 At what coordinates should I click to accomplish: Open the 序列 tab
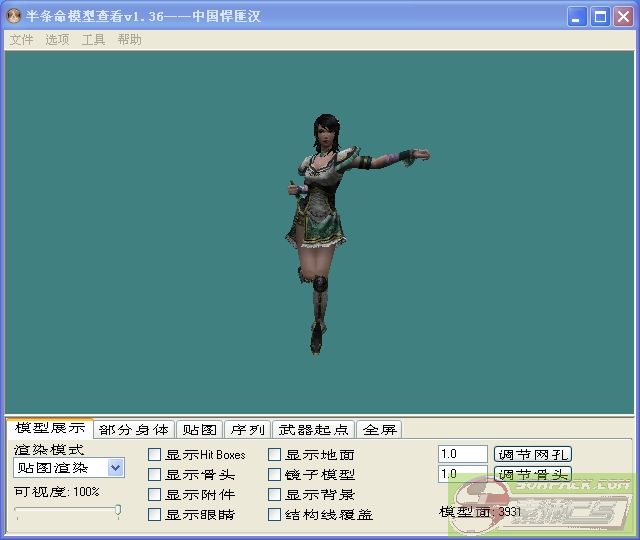pyautogui.click(x=247, y=430)
